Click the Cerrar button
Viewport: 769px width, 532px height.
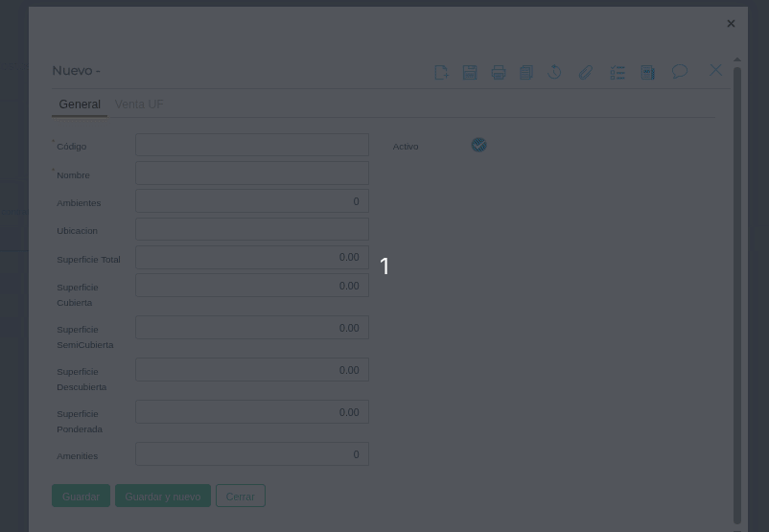(x=241, y=496)
